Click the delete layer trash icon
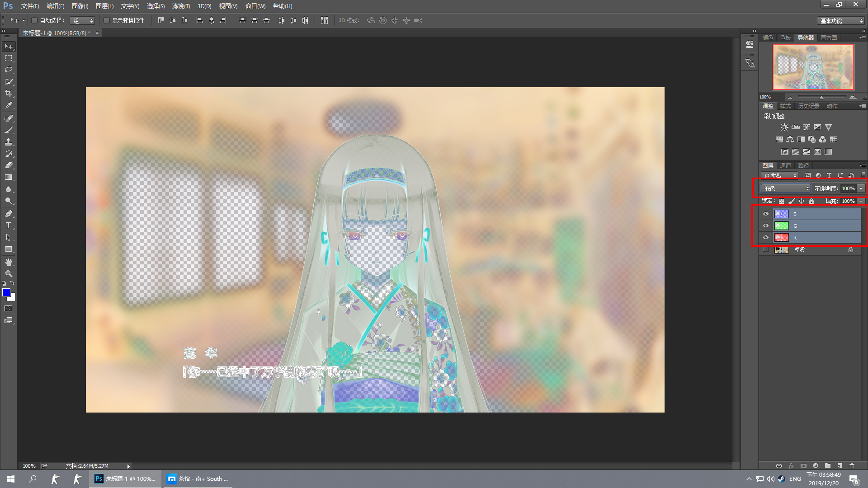Screen dimensions: 868x488 click(x=852, y=465)
